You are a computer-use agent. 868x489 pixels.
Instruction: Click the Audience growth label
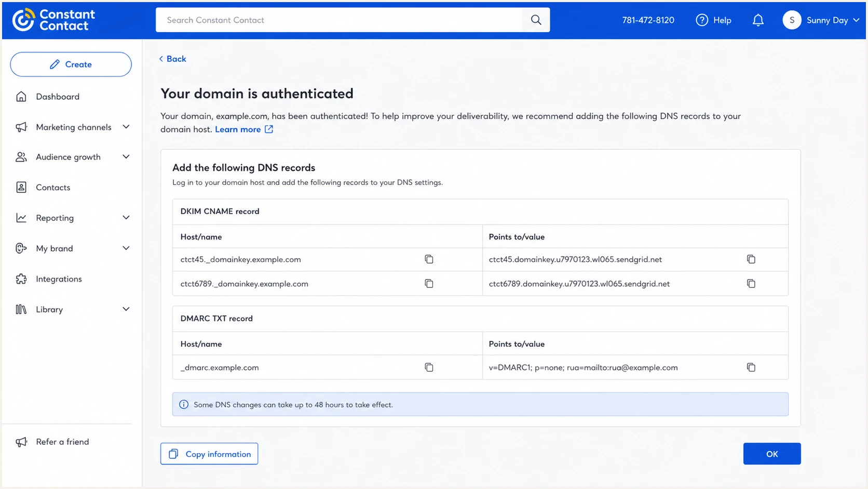click(x=68, y=157)
